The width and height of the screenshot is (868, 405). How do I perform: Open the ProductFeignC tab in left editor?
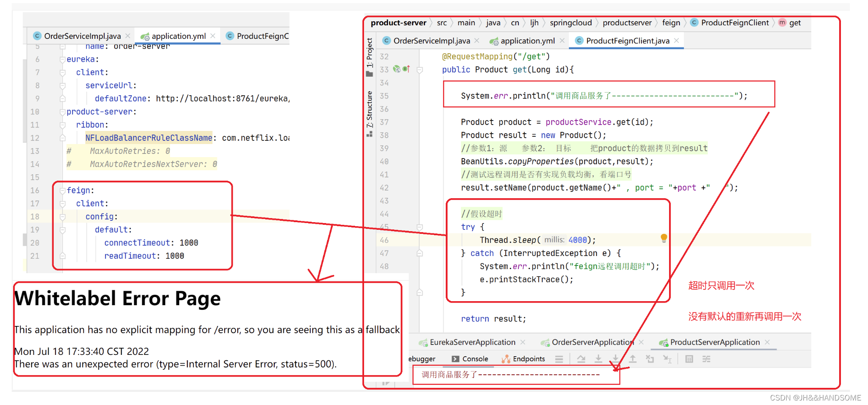tap(257, 36)
